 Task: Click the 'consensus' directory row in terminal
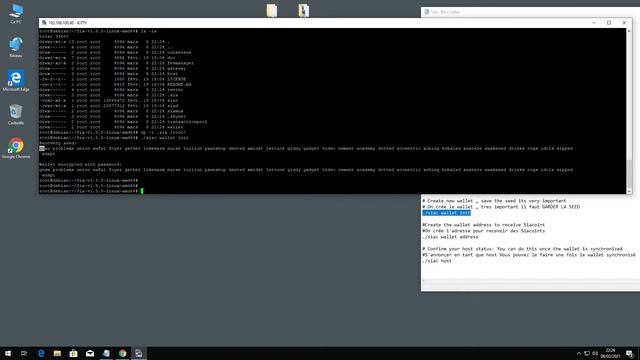(116, 52)
